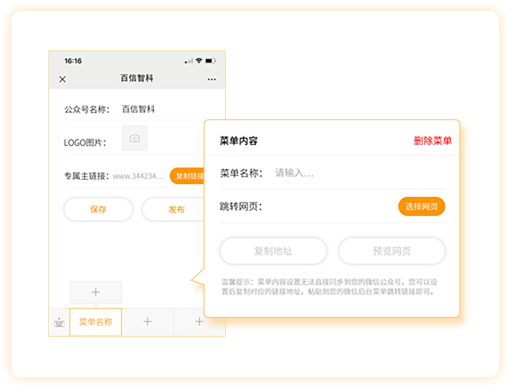
Task: Click the orange 复制链接 button
Action: (x=188, y=176)
